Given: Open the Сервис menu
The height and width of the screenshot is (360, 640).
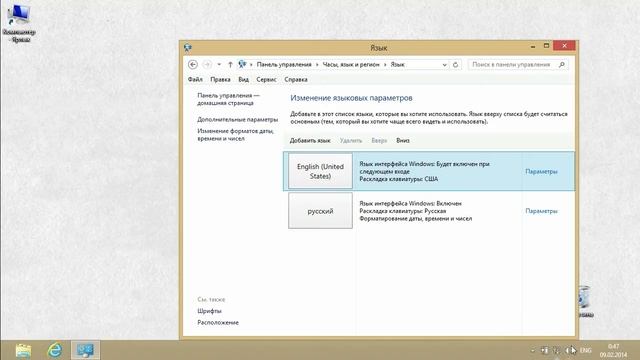Looking at the screenshot, I should coord(267,80).
